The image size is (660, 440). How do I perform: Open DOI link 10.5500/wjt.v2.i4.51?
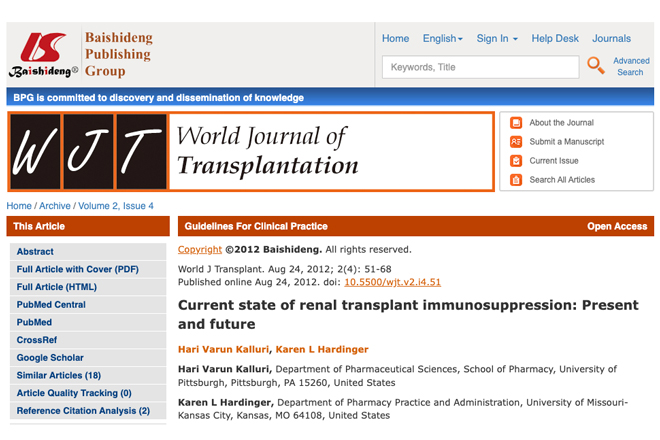point(392,282)
